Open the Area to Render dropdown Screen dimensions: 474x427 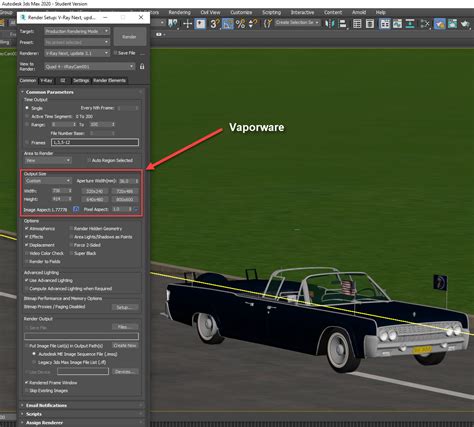48,160
